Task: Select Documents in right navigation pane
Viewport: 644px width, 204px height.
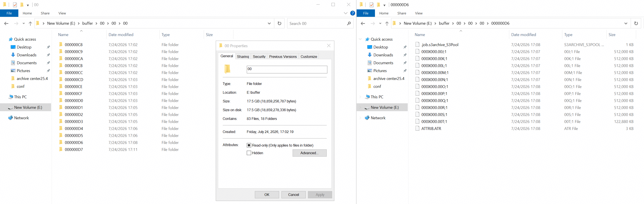Action: tap(383, 63)
